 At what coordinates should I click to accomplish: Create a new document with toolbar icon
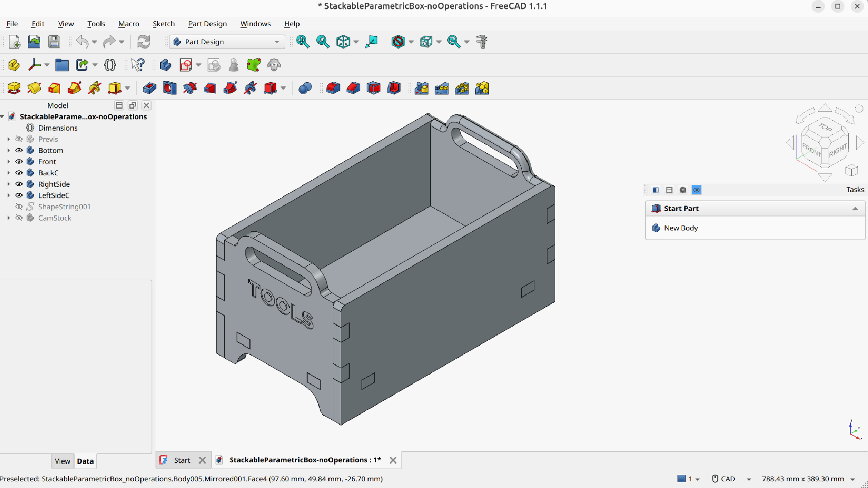coord(14,42)
